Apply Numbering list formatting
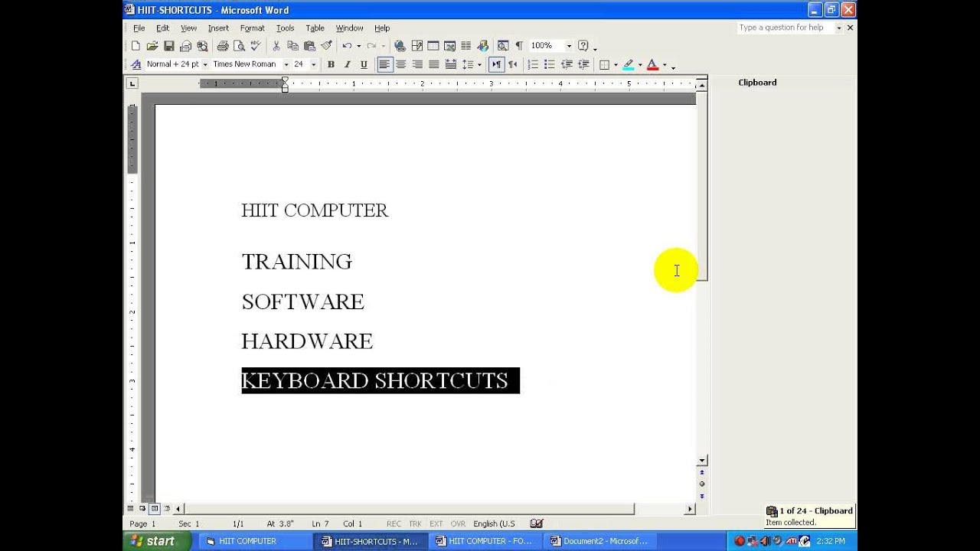The width and height of the screenshot is (980, 551). click(533, 64)
